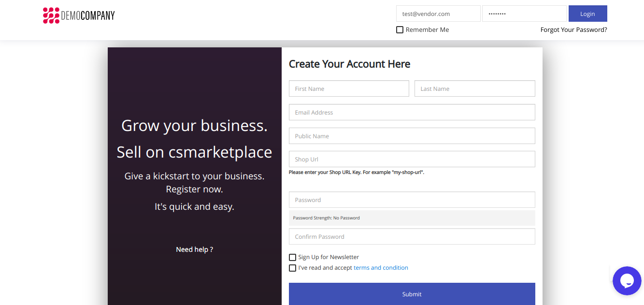The width and height of the screenshot is (644, 305).
Task: Select the Public Name input
Action: pyautogui.click(x=412, y=136)
